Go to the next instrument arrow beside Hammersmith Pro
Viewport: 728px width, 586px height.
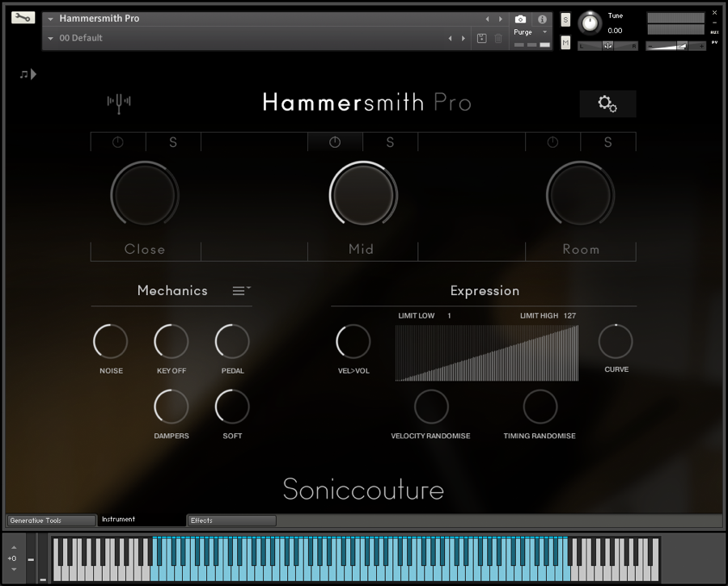[501, 19]
